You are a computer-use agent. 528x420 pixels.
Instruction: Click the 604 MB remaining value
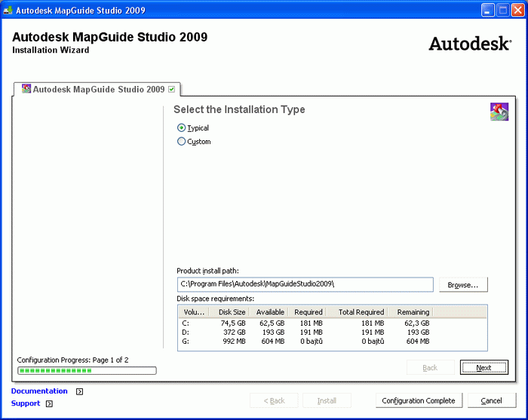coord(418,342)
